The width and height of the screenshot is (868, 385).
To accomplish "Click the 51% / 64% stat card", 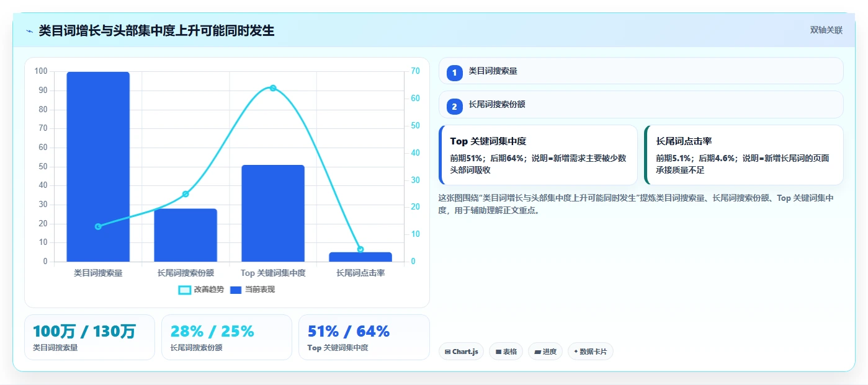I will coord(364,337).
